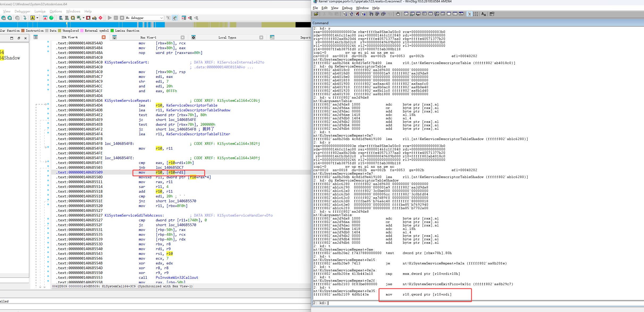Viewport: 644px width, 312px height.
Task: Click the WinDbg Step Into icon
Action: [371, 14]
